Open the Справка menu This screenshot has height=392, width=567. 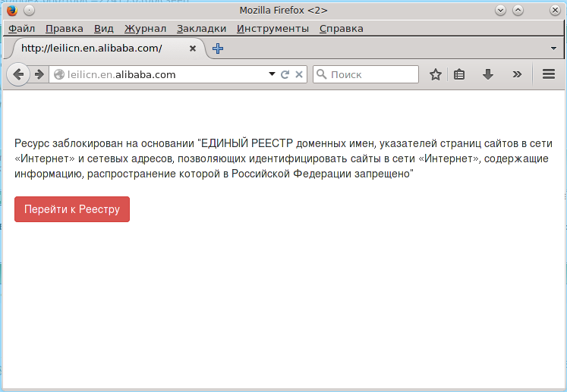[342, 29]
